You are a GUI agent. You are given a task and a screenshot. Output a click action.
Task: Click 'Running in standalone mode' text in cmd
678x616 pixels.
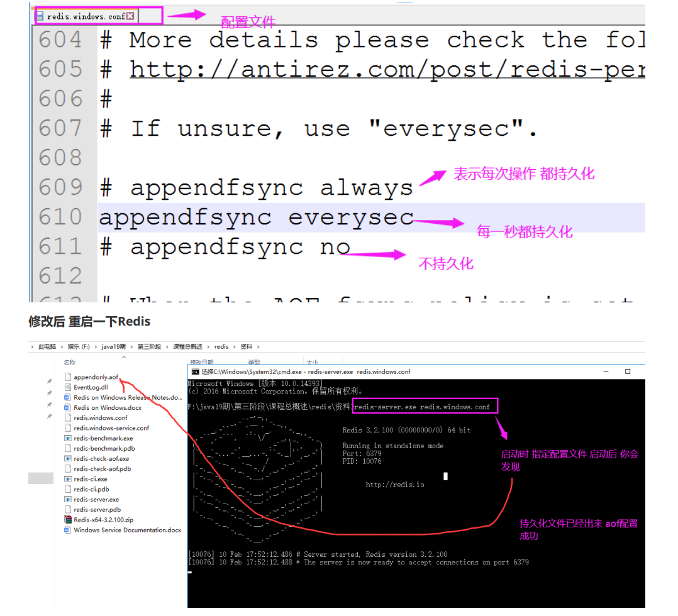[393, 446]
